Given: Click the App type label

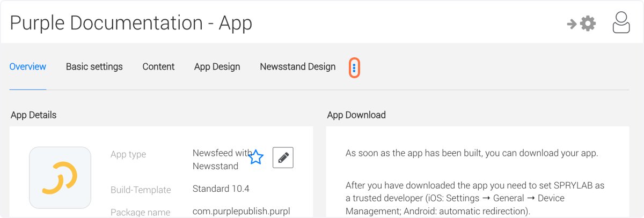Looking at the screenshot, I should (128, 154).
